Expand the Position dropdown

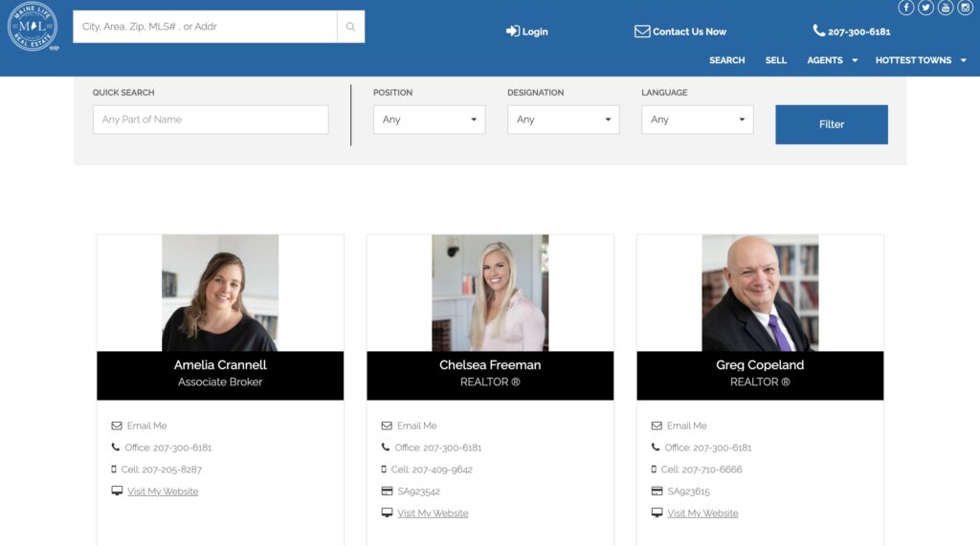(x=429, y=120)
